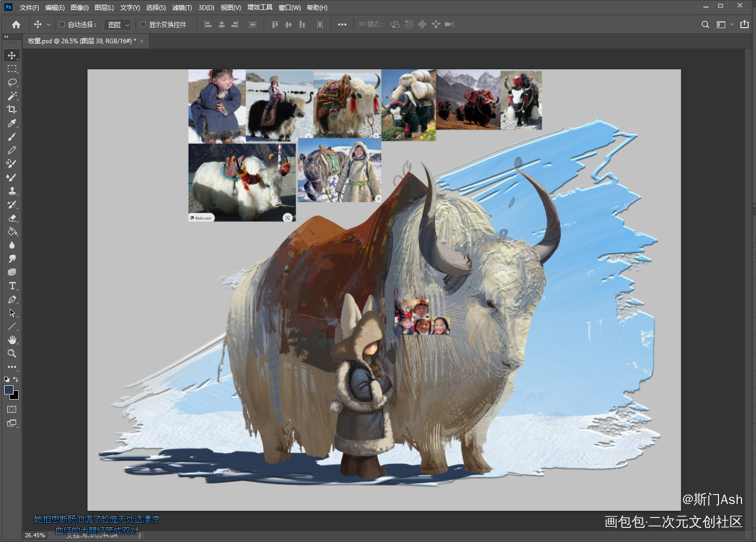Change screen mode button
756x542 pixels.
coord(12,423)
